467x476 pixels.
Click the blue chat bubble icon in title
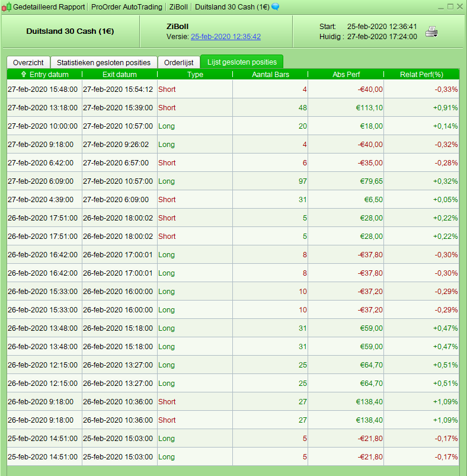click(275, 7)
